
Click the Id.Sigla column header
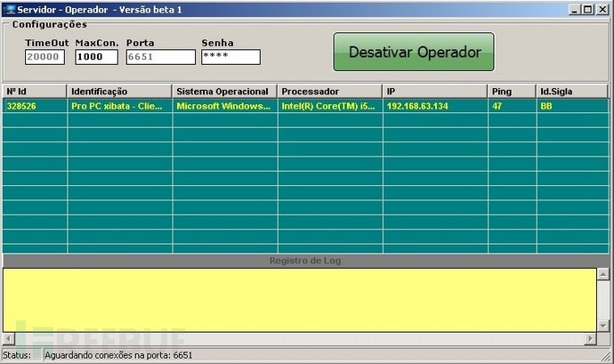pyautogui.click(x=572, y=92)
